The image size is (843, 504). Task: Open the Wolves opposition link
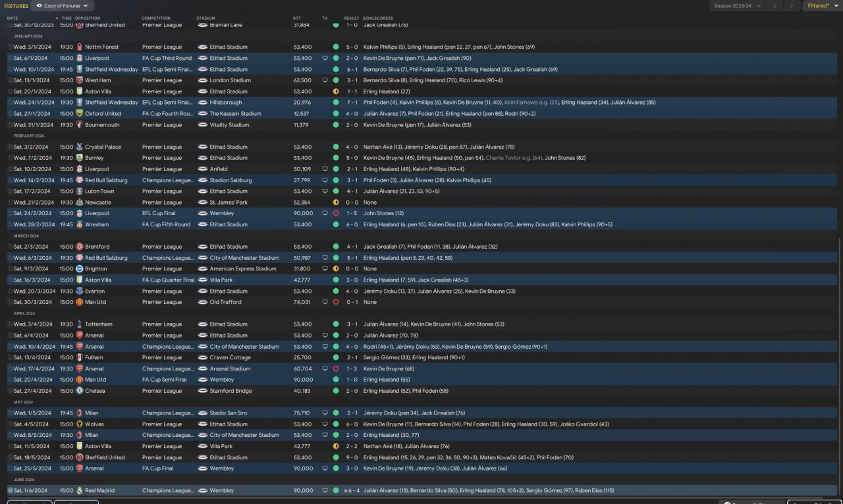pos(94,424)
